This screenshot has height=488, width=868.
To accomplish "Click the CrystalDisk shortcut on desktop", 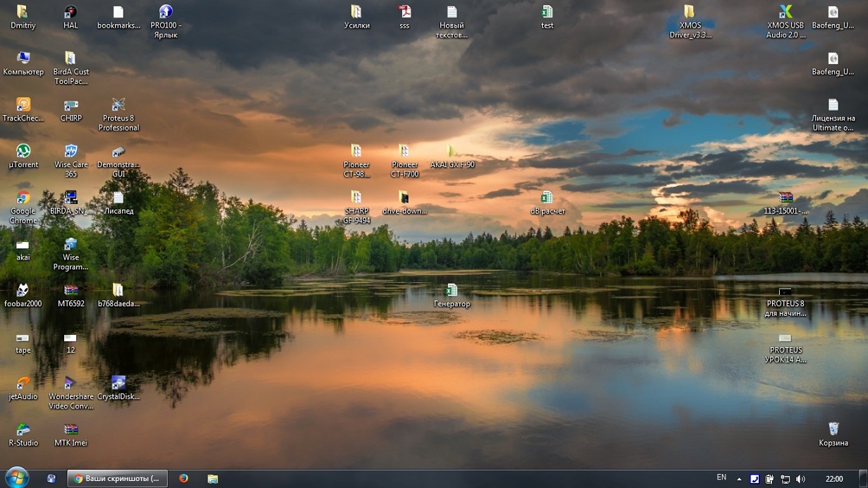I will tap(119, 384).
